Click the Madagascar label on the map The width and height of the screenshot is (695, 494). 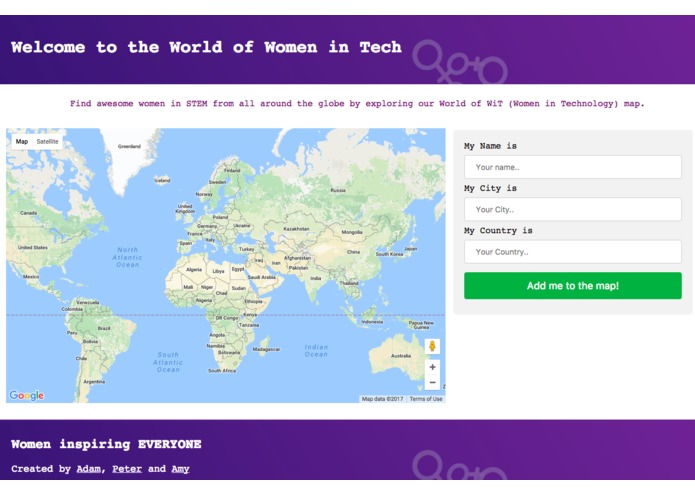pyautogui.click(x=266, y=349)
